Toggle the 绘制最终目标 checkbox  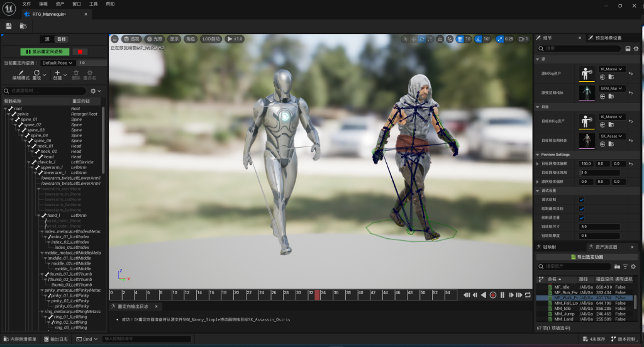tap(581, 209)
